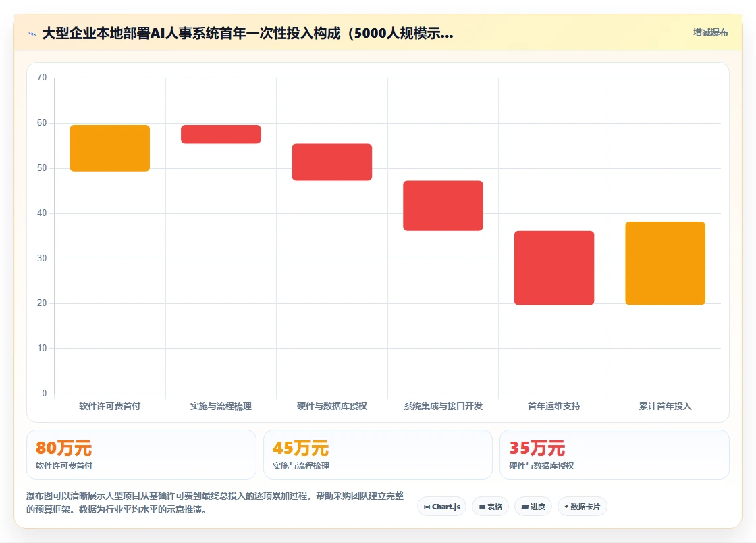The image size is (756, 543).
Task: Click the x-axis label 系统集成与接口开发
Action: [x=443, y=406]
